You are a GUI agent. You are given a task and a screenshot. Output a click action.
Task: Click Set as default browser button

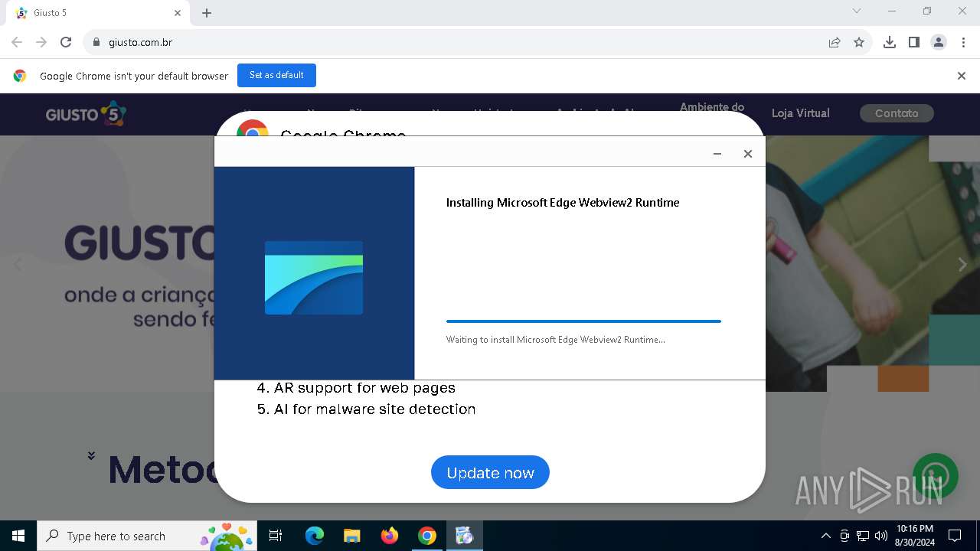pyautogui.click(x=276, y=76)
